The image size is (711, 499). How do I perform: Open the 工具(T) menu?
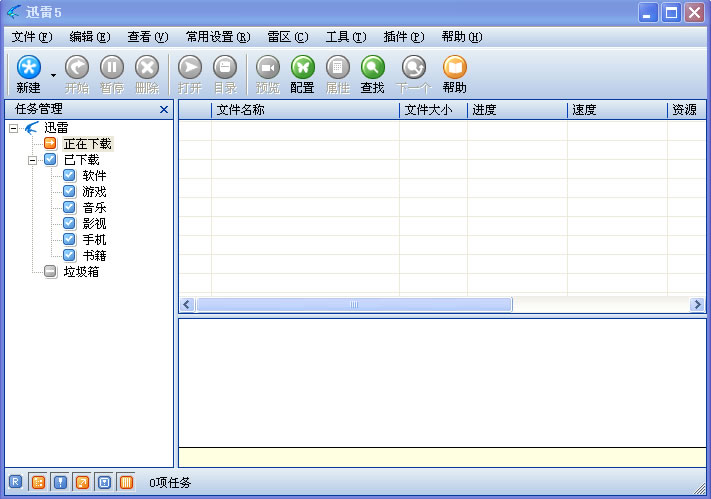pyautogui.click(x=346, y=37)
